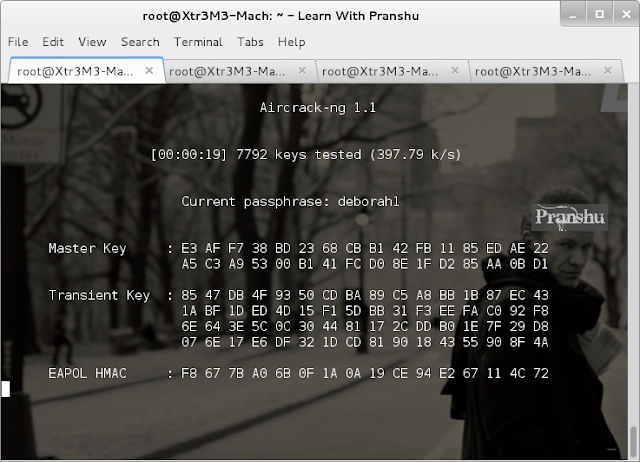This screenshot has width=640, height=462.
Task: Minimize the terminal window
Action: coord(573,14)
